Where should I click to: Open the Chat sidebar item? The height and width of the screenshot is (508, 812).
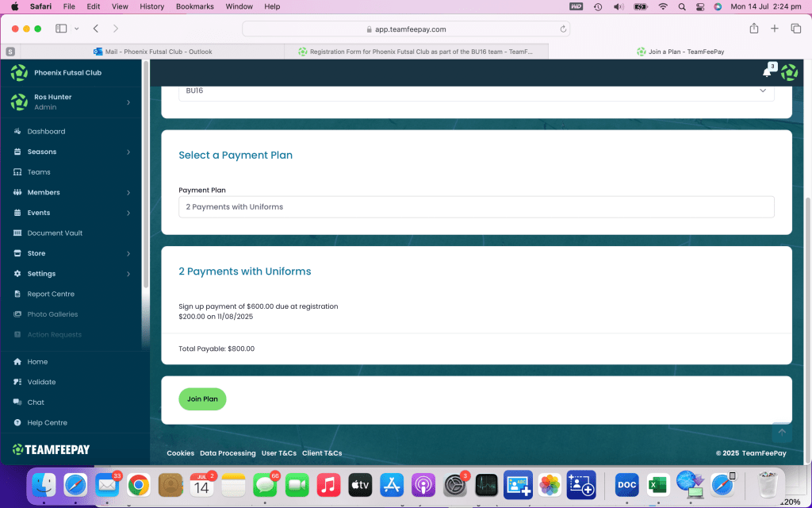[x=36, y=402]
